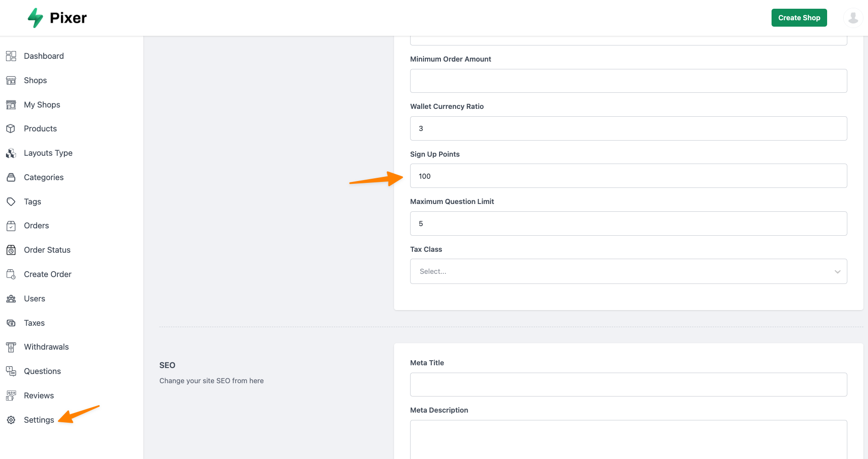Screen dimensions: 868x459
Task: Open Categories section
Action: tap(44, 177)
